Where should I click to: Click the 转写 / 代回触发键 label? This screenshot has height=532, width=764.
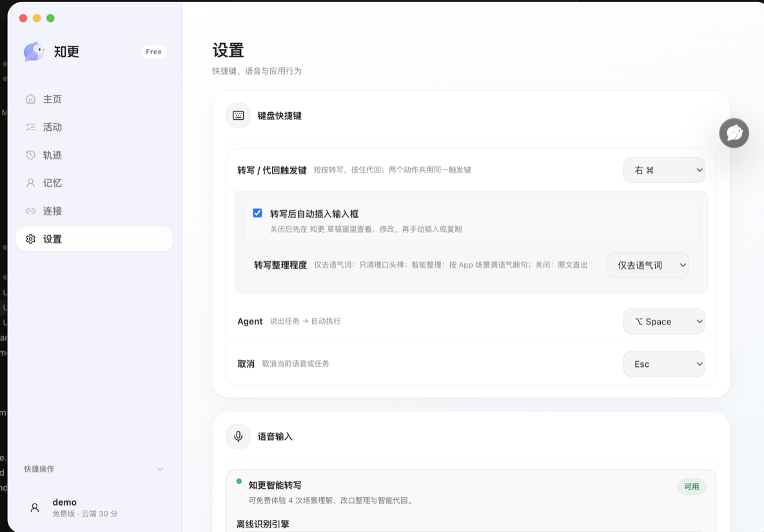pyautogui.click(x=272, y=170)
